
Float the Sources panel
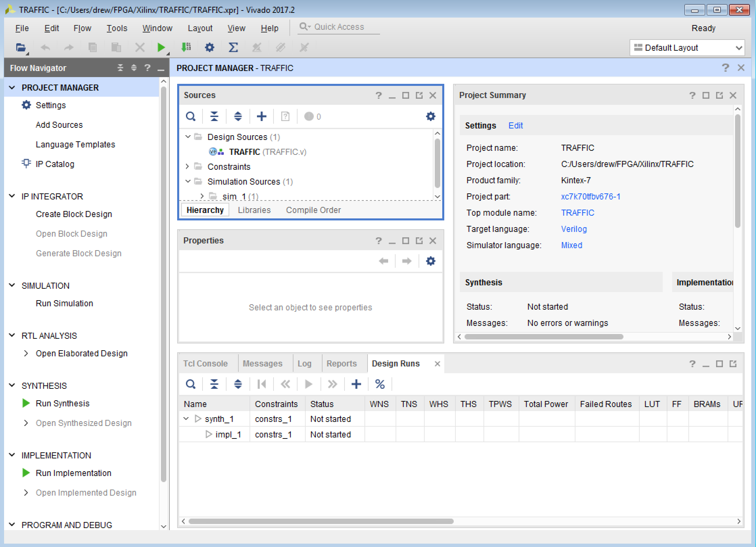419,95
